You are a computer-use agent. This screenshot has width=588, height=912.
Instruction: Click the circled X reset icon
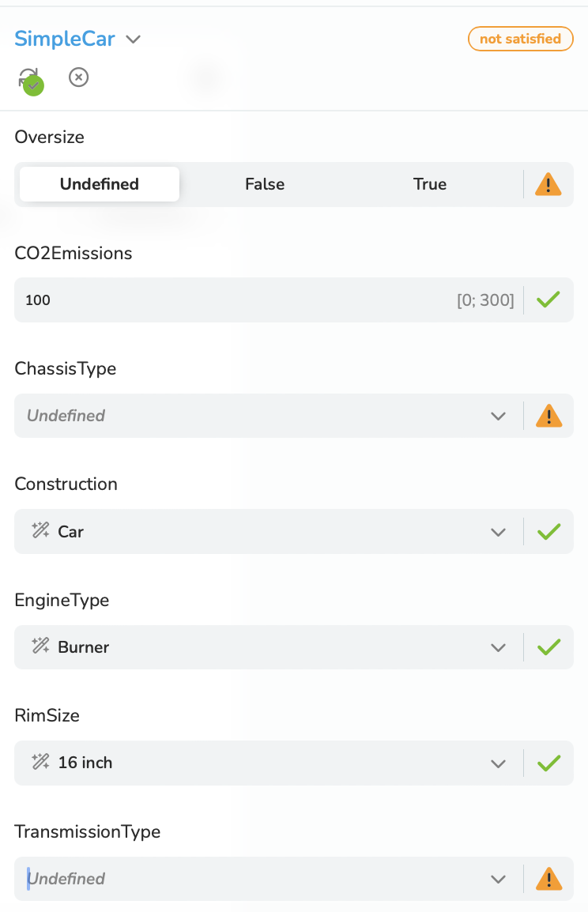point(78,77)
